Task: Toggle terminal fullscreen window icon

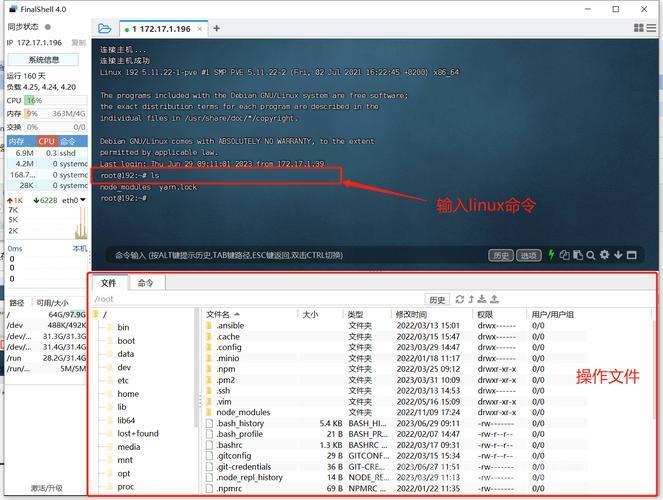Action: pyautogui.click(x=632, y=255)
